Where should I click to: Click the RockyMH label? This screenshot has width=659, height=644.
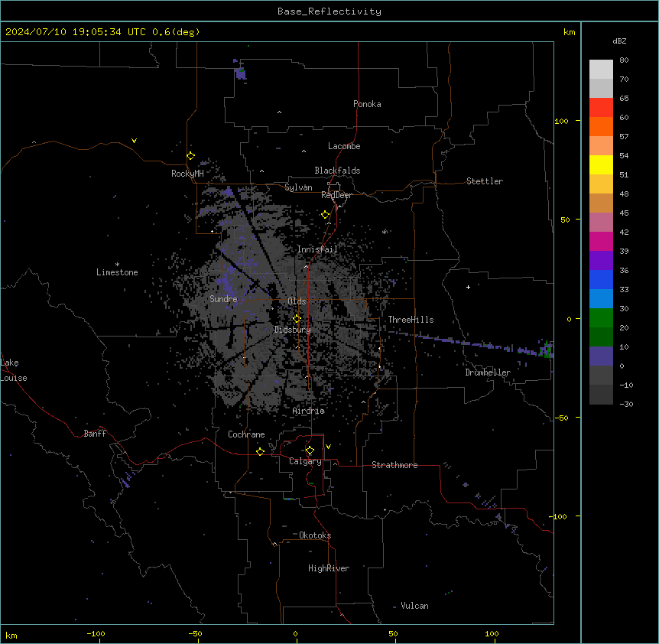point(187,174)
